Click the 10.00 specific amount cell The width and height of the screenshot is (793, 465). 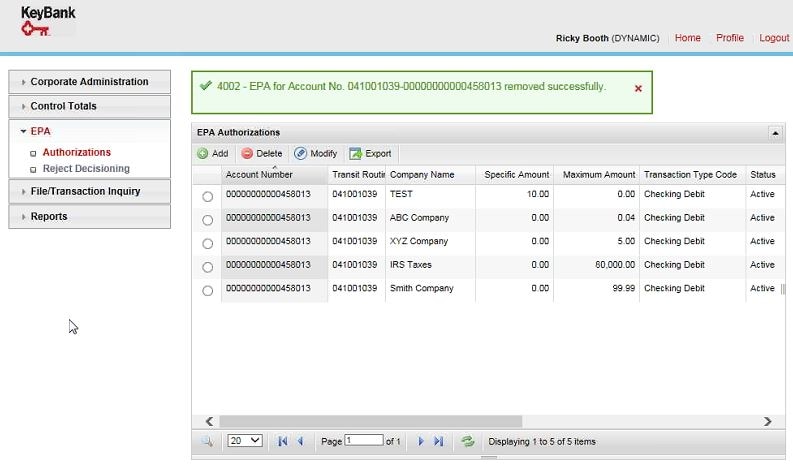pos(514,194)
